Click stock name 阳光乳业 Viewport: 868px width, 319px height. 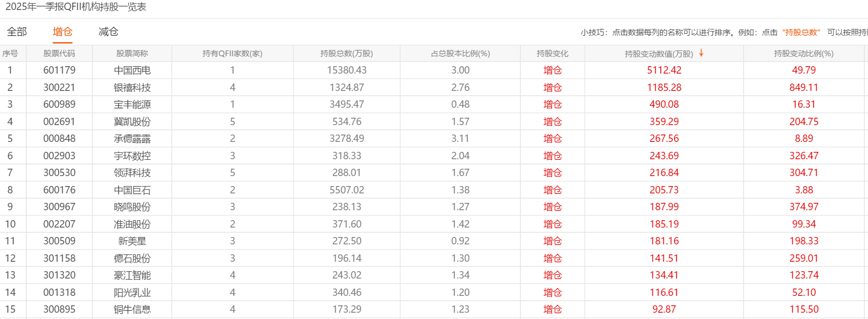pos(132,293)
